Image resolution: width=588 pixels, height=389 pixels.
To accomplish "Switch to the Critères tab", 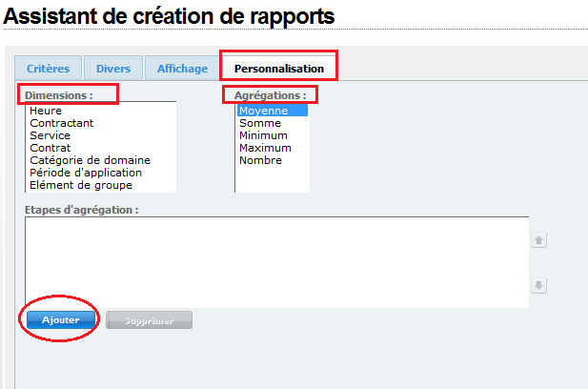I will point(48,69).
